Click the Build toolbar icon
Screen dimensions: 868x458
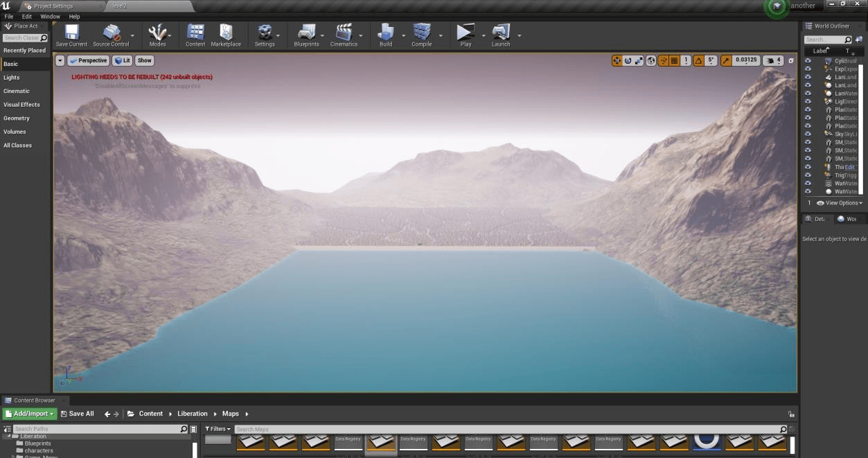[386, 35]
